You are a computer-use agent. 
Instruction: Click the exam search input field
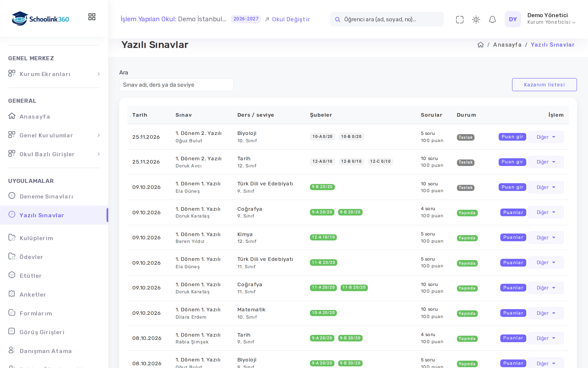click(x=176, y=85)
